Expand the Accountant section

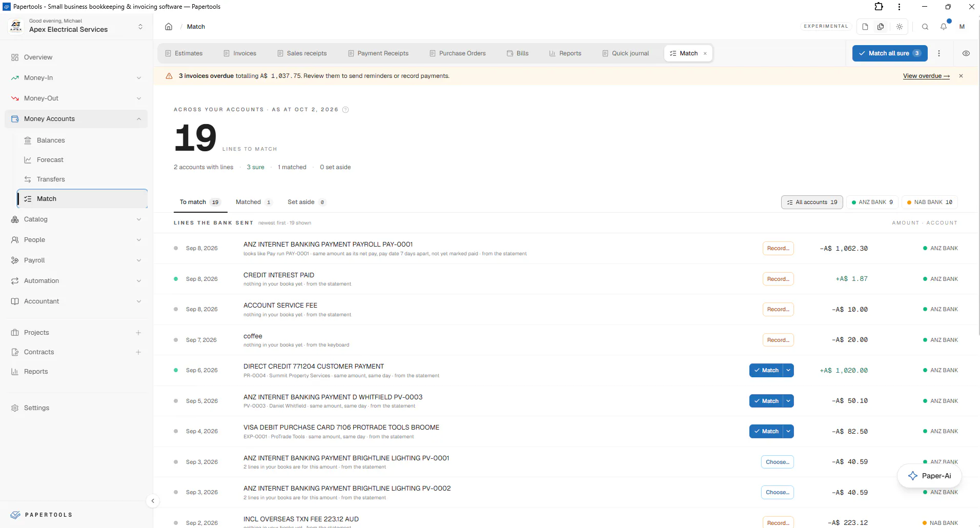pos(76,301)
